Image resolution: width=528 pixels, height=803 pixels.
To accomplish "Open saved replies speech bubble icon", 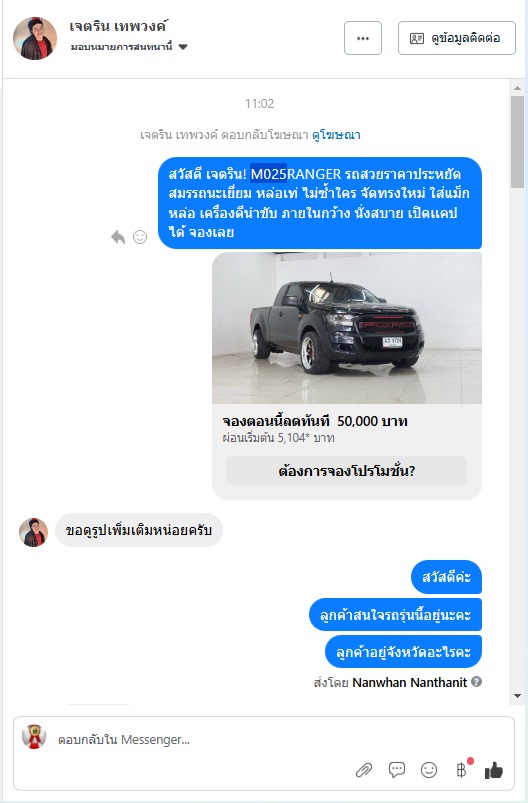I will point(396,769).
